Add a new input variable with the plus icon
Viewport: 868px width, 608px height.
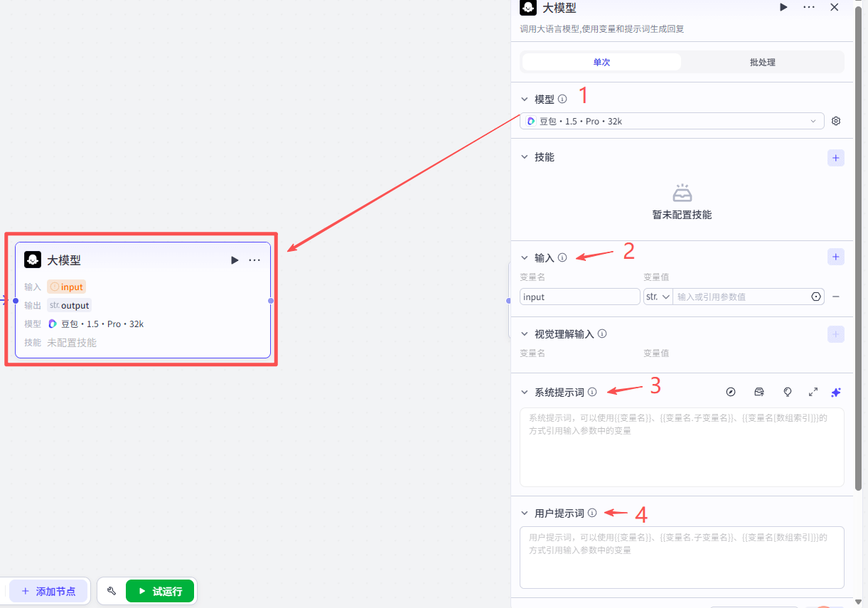tap(835, 257)
